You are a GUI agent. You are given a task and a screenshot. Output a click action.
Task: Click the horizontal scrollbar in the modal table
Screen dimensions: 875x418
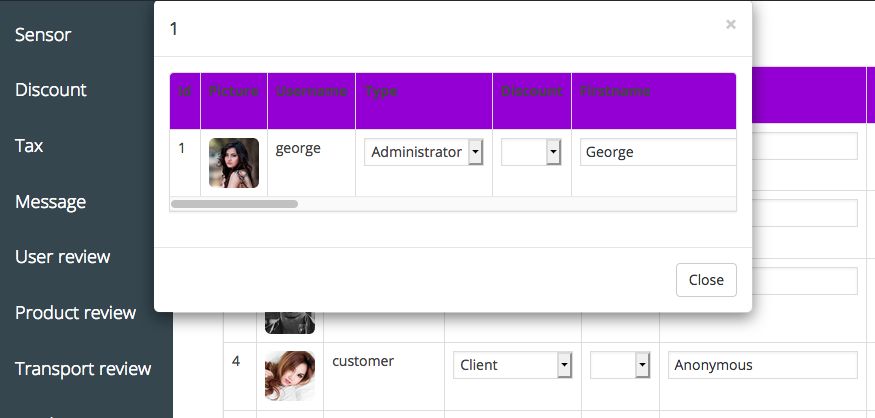coord(235,204)
